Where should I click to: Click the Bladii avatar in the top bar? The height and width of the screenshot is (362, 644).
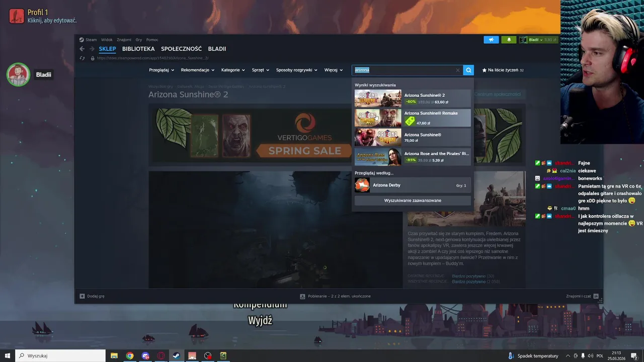pos(523,40)
